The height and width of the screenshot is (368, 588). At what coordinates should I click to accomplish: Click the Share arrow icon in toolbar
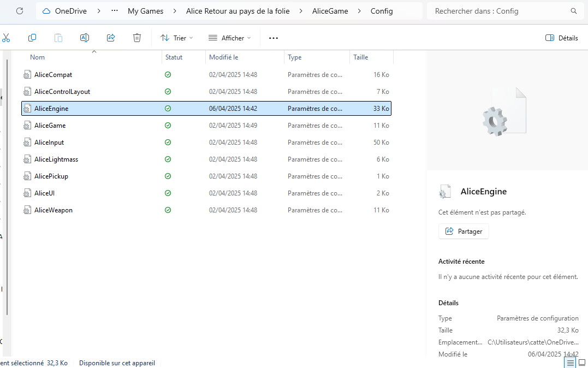[111, 38]
